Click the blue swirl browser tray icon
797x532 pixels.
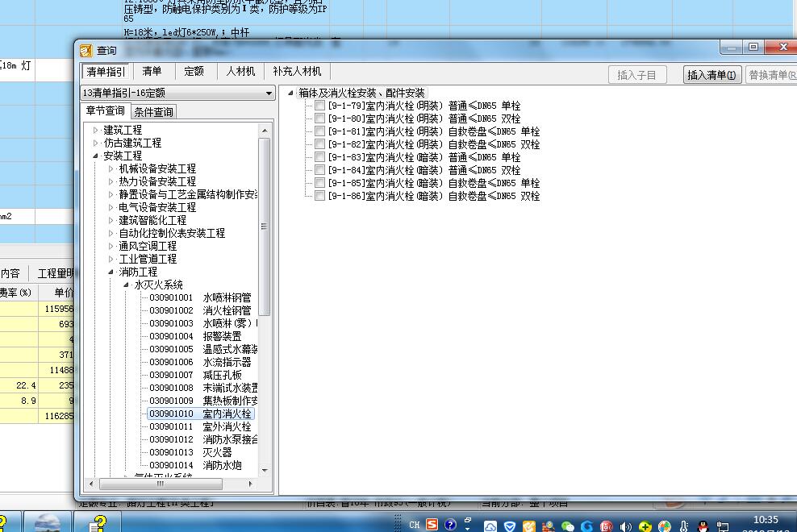587,526
